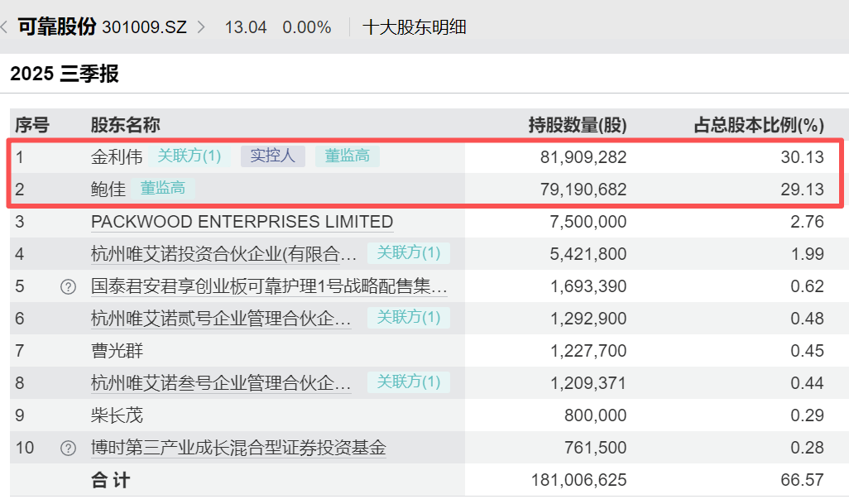Click stock name 可靠股份 in header
849x504 pixels.
tap(57, 26)
